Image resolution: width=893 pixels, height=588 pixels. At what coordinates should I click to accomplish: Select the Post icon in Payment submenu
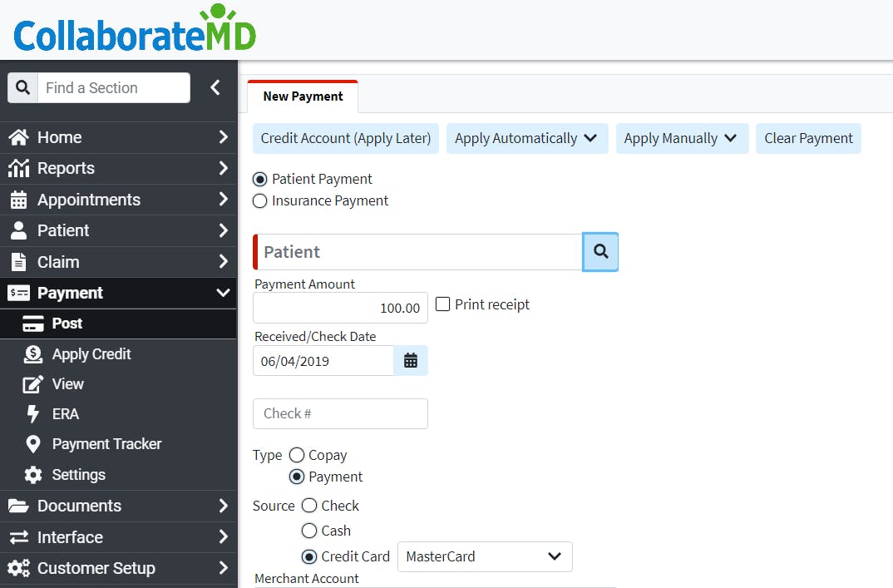click(x=35, y=324)
